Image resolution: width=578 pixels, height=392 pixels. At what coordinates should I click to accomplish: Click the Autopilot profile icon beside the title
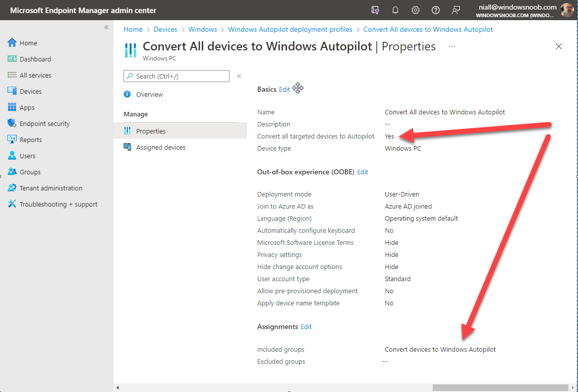pyautogui.click(x=131, y=50)
